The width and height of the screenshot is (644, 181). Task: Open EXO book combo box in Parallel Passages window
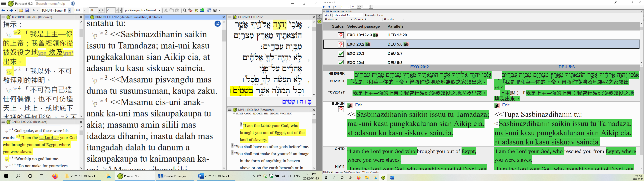point(345,7)
